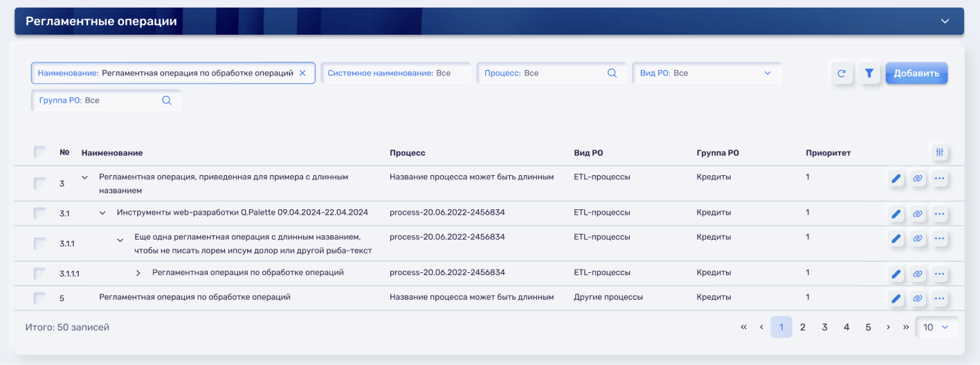Click the edit pencil icon for row 5
The image size is (980, 365).
click(896, 299)
